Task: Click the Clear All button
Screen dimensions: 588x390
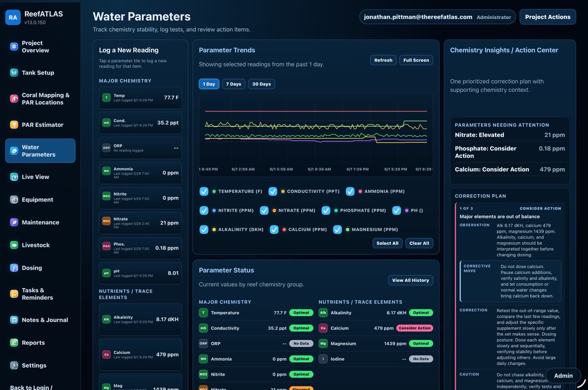Action: (419, 243)
